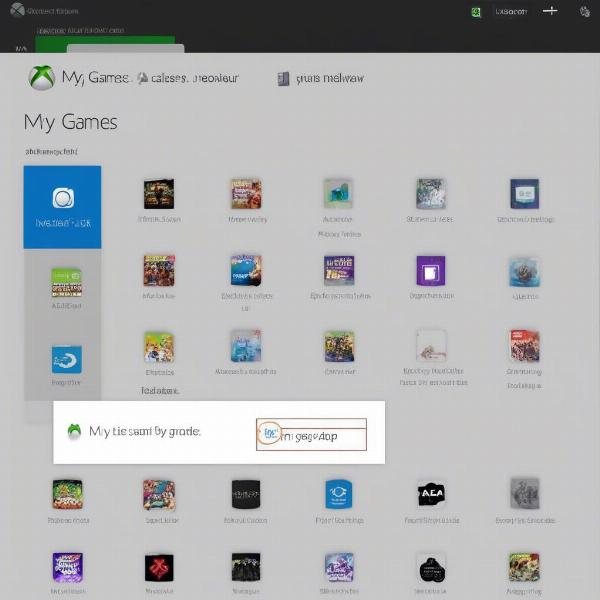Click the orange circled icon in the input field
Viewport: 600px width, 600px height.
[x=269, y=433]
